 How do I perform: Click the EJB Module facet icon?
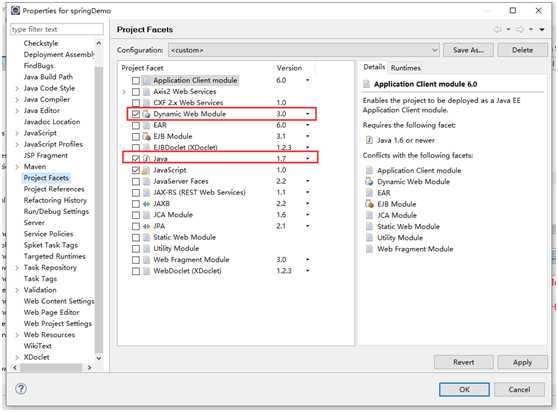[146, 137]
